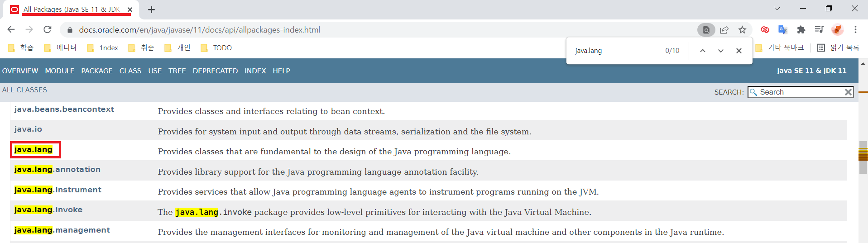868x243 pixels.
Task: Open the red blocker extension icon
Action: (x=765, y=30)
